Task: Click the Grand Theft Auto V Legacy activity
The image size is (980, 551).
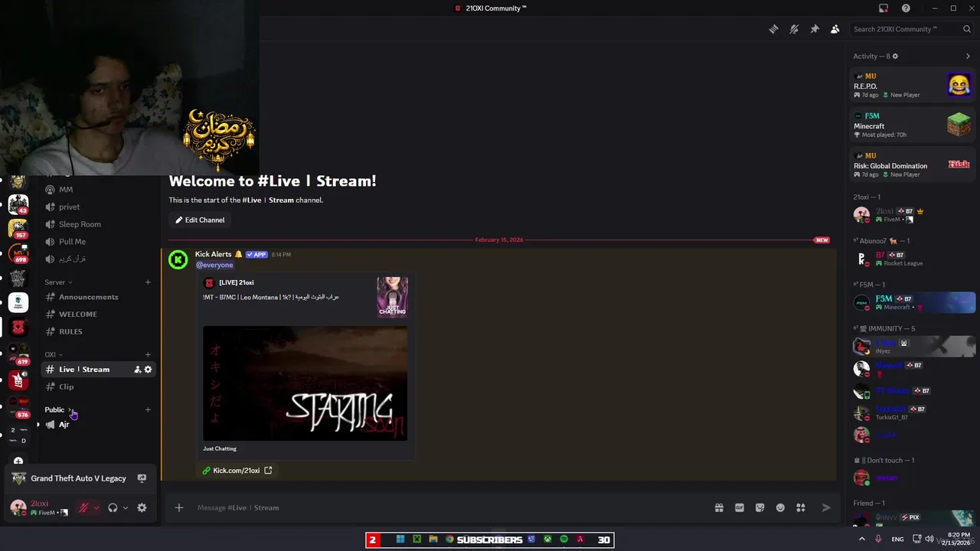Action: point(78,478)
